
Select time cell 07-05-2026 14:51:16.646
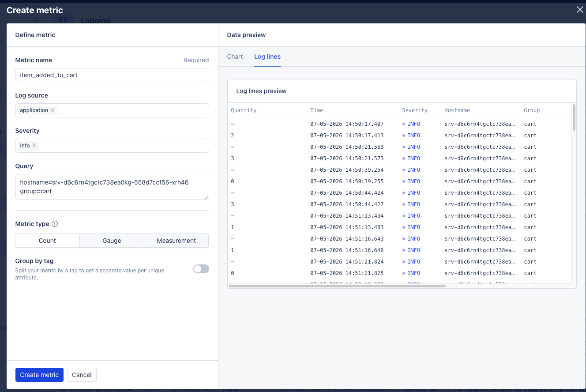click(x=347, y=250)
